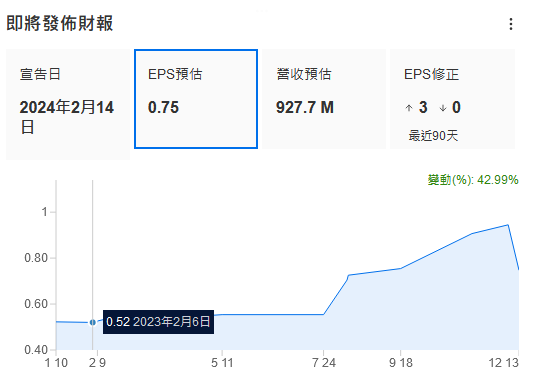This screenshot has height=378, width=535.
Task: Click the 0.75 EPS estimate value
Action: tap(163, 107)
